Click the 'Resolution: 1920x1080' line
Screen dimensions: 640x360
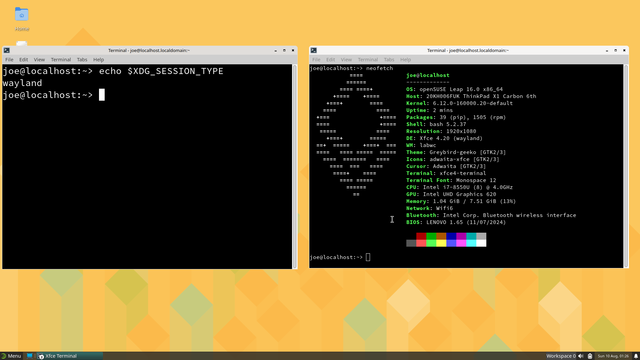click(441, 131)
